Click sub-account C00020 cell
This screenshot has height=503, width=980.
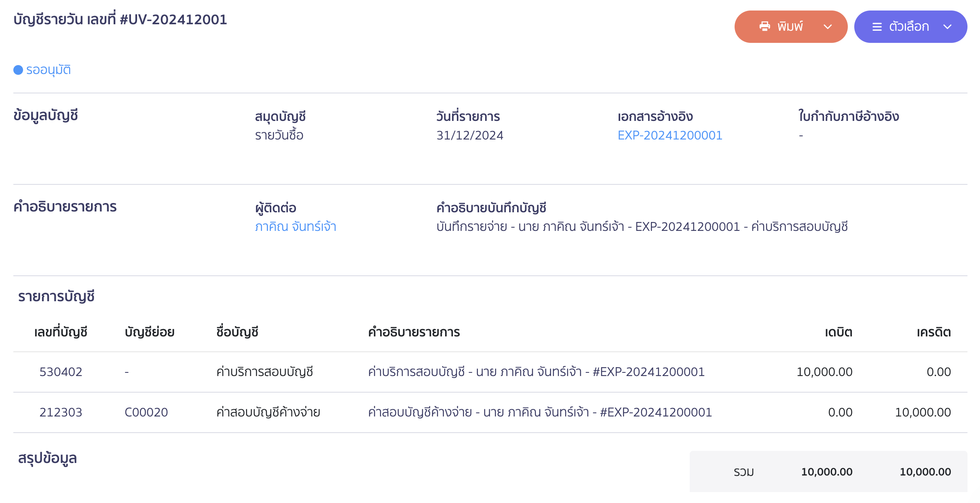click(146, 412)
